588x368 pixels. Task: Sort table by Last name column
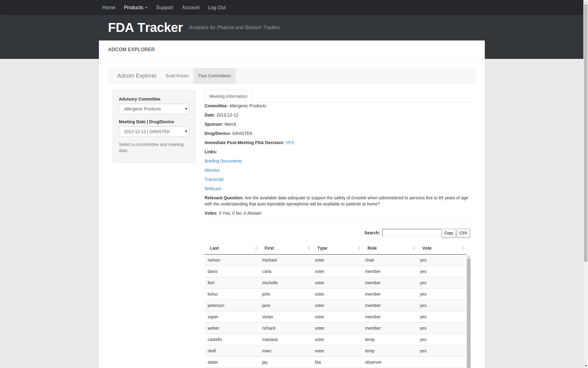coord(232,248)
